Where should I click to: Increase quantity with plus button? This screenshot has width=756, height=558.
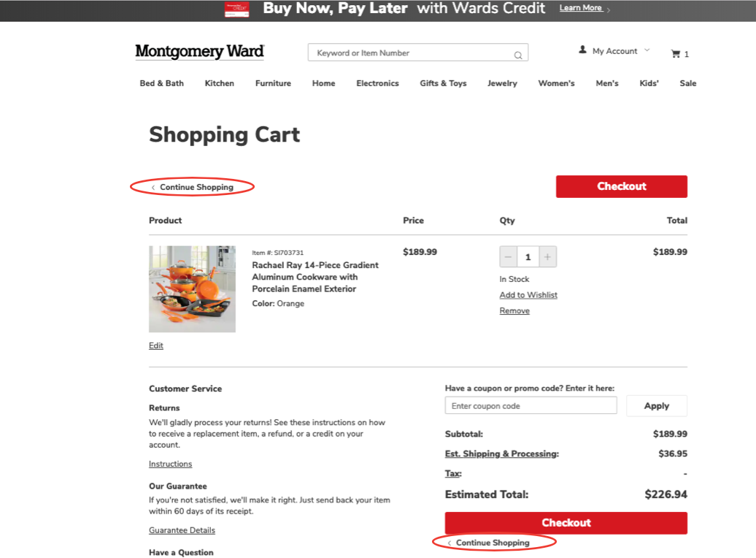[548, 257]
